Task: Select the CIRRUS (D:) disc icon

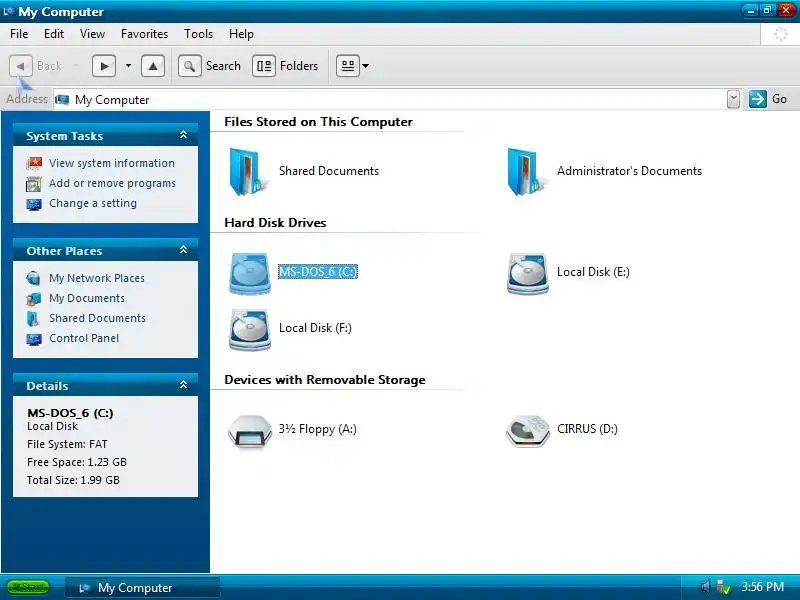Action: (528, 432)
